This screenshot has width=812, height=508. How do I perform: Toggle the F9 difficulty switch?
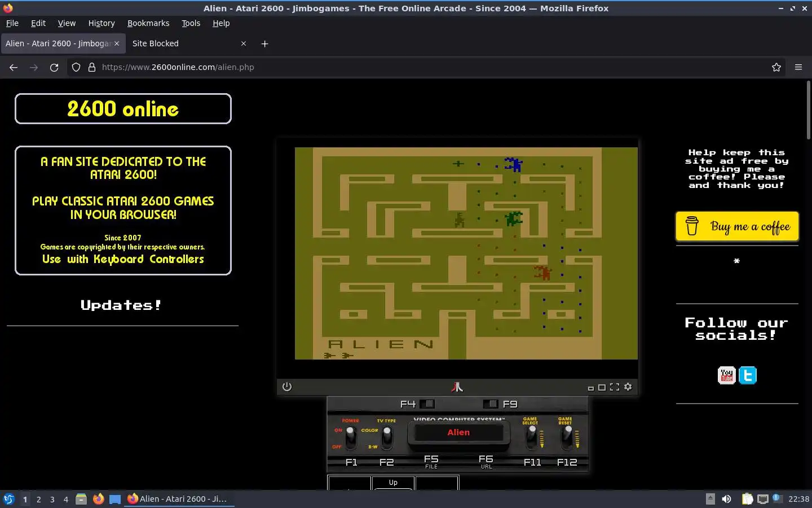click(x=491, y=404)
